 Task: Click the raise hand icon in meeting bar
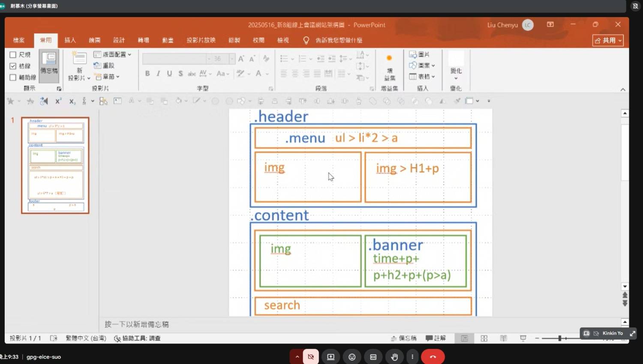394,357
